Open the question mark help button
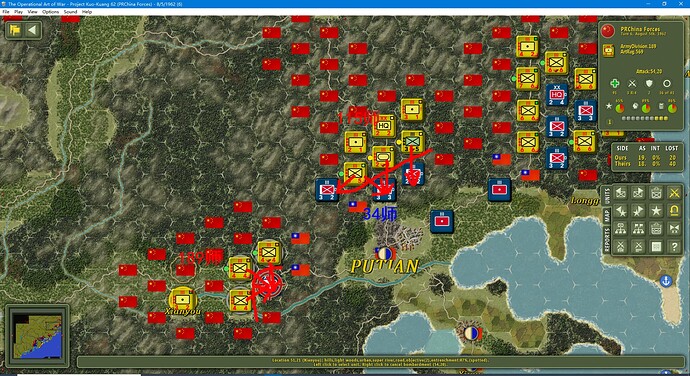The image size is (690, 376). [674, 247]
